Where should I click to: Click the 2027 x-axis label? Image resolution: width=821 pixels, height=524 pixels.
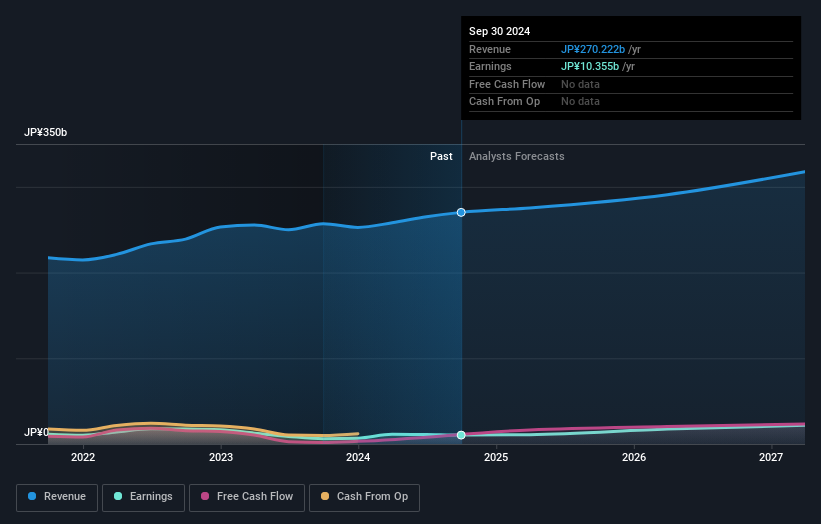pos(771,457)
